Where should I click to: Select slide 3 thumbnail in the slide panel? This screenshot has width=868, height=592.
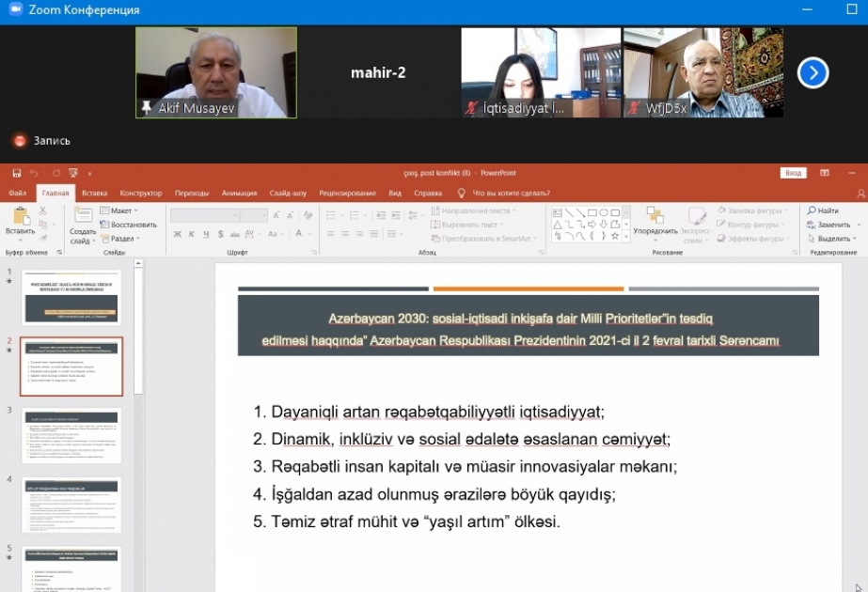[x=71, y=435]
